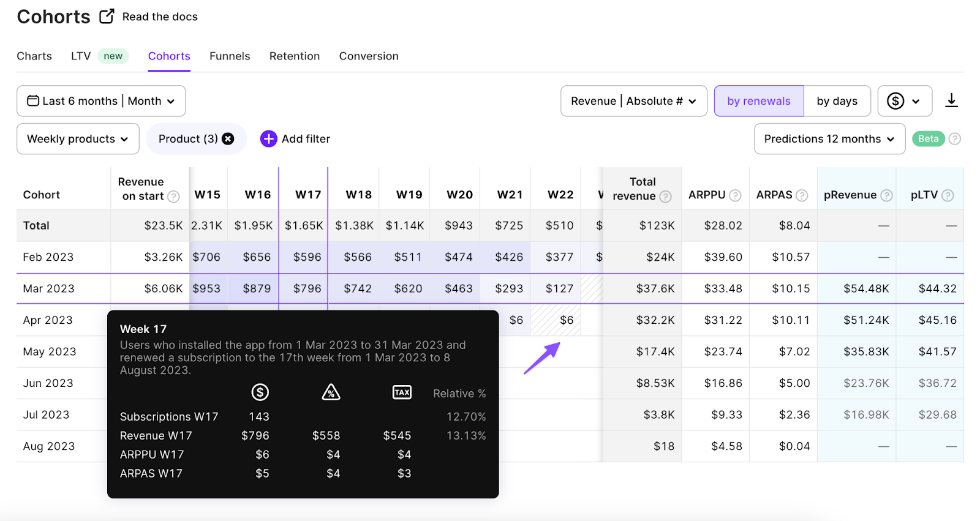Expand Predictions 12 months dropdown
Viewport: 980px width, 521px height.
(x=829, y=139)
